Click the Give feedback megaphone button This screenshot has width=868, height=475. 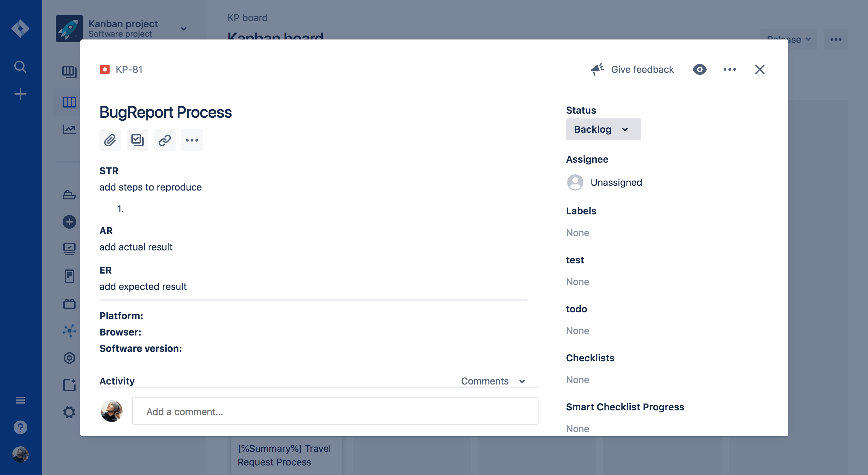tap(632, 69)
